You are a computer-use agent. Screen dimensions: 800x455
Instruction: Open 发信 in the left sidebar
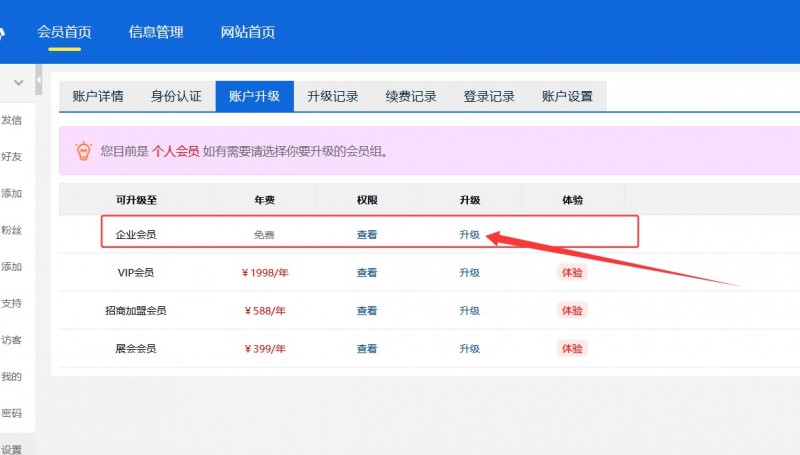[x=11, y=120]
